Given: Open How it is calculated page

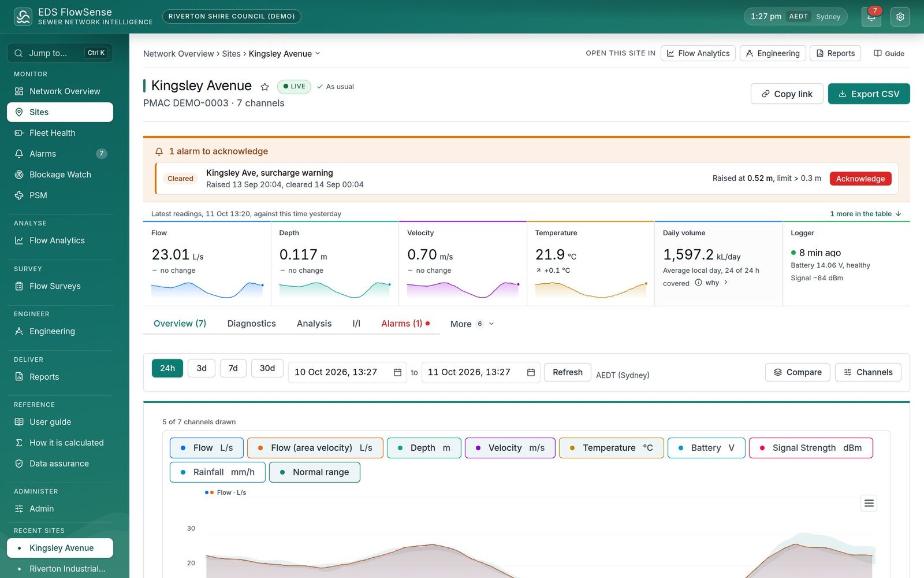Looking at the screenshot, I should [60, 443].
